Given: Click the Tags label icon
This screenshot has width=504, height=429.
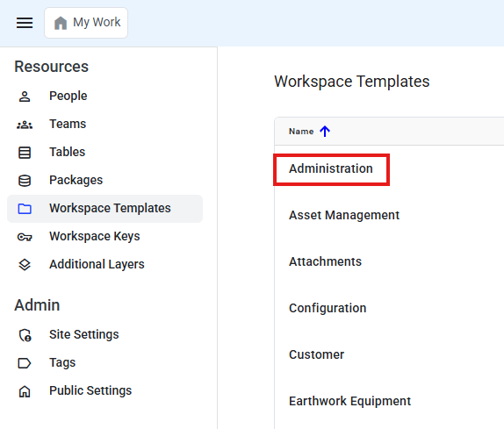Looking at the screenshot, I should 24,363.
